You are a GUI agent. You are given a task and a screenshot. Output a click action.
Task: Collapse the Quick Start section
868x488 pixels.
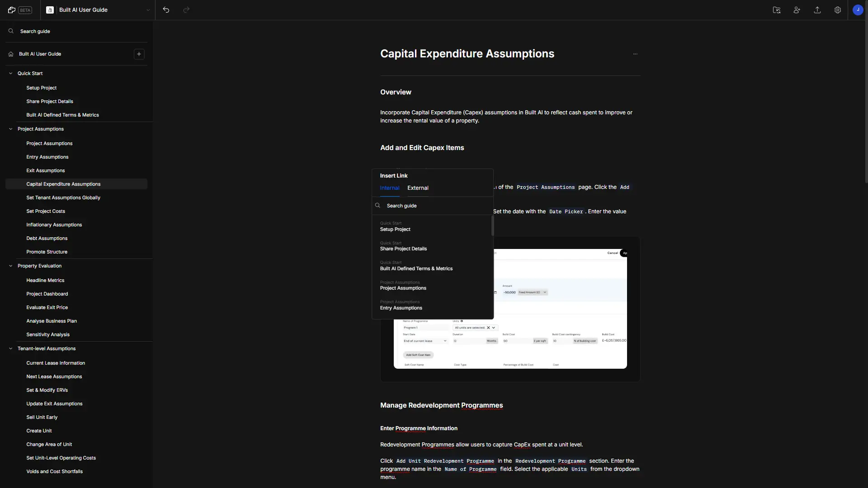coord(11,73)
